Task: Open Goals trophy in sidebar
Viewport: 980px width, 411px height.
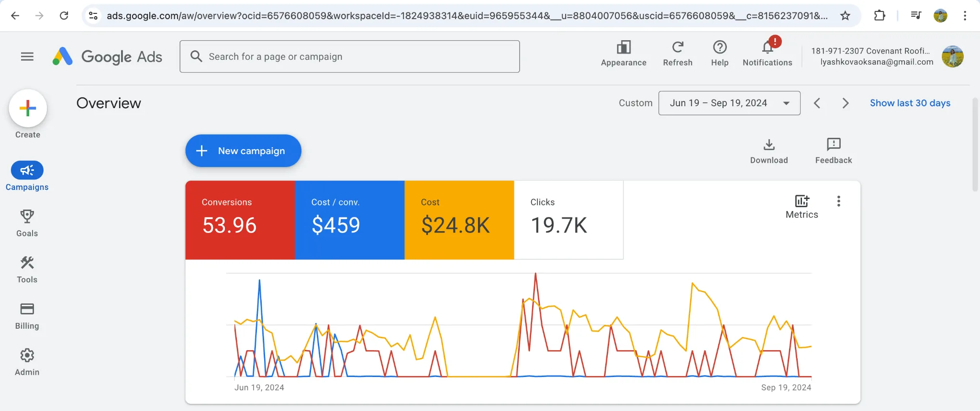Action: (27, 216)
